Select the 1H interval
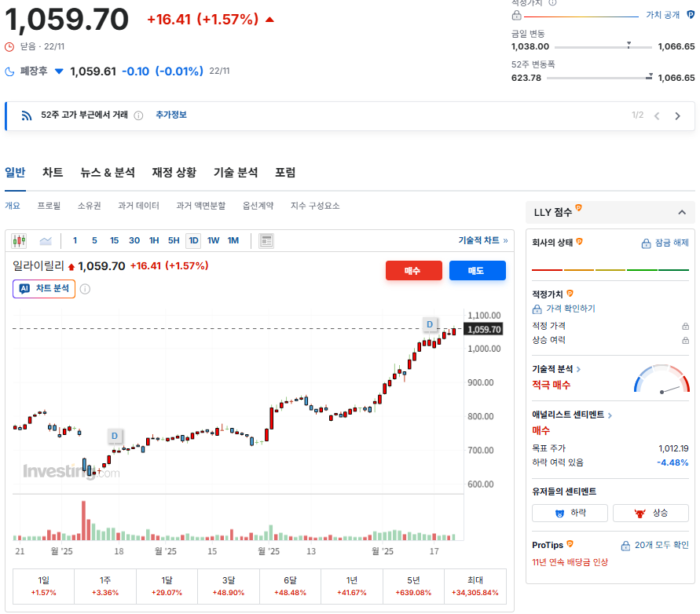 pos(154,240)
